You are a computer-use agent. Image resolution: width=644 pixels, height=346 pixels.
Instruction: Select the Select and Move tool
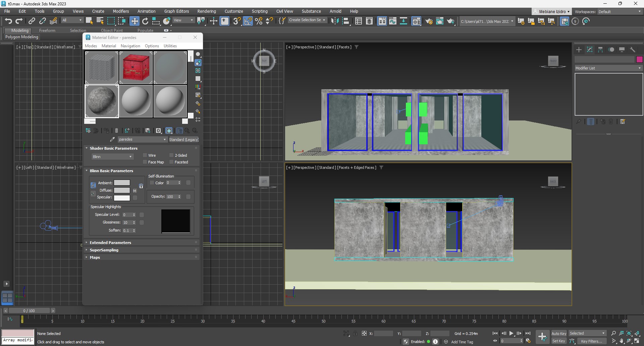135,21
